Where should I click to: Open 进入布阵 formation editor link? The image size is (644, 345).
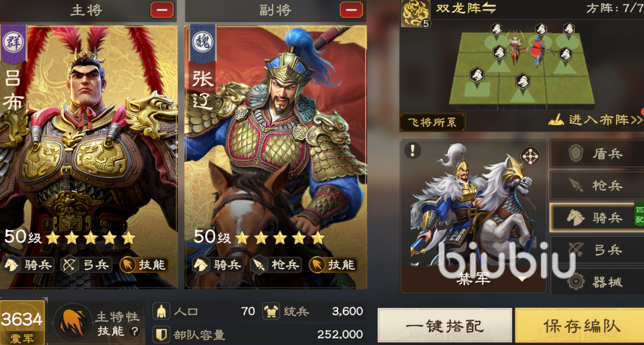coord(595,120)
